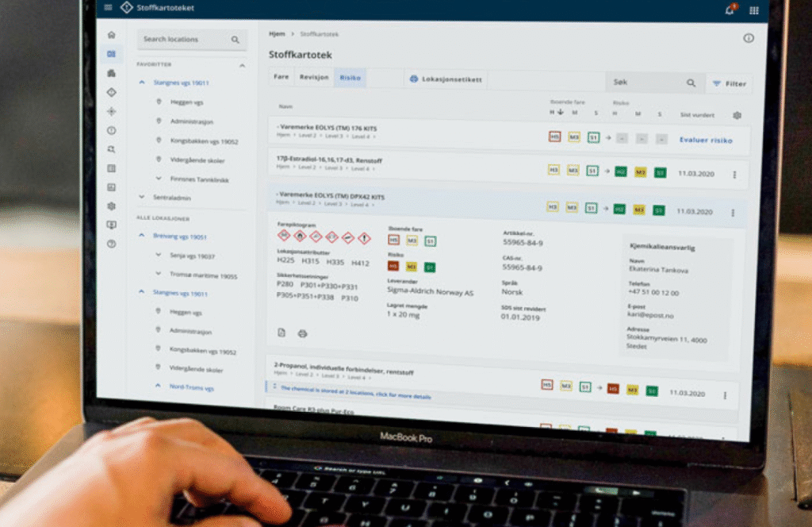Select Videregående skoler under Favoritter
Viewport: 812px width, 527px height.
[197, 160]
